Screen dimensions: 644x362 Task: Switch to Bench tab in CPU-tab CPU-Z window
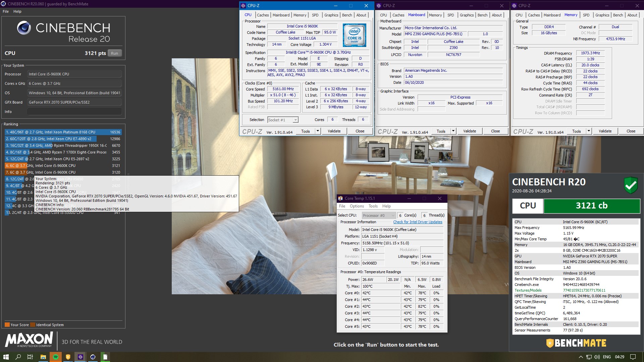(x=347, y=15)
